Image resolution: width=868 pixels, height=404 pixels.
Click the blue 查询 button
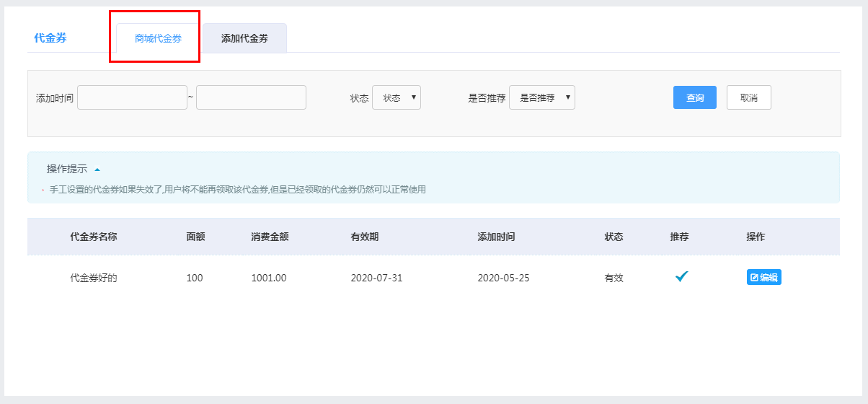tap(695, 97)
